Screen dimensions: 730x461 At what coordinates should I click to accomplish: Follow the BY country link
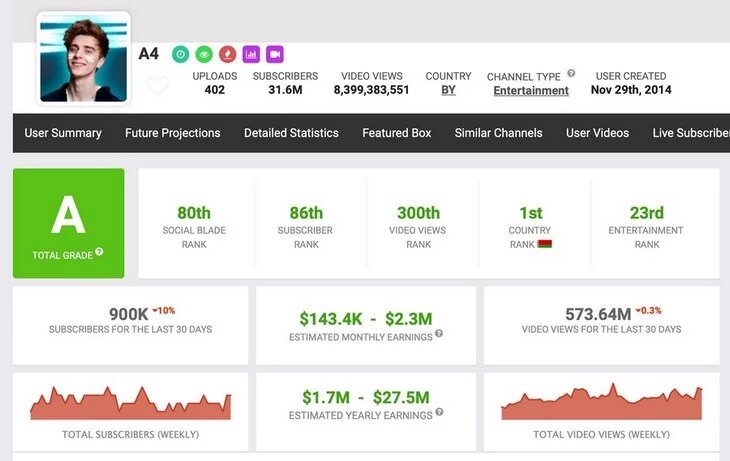coord(448,90)
